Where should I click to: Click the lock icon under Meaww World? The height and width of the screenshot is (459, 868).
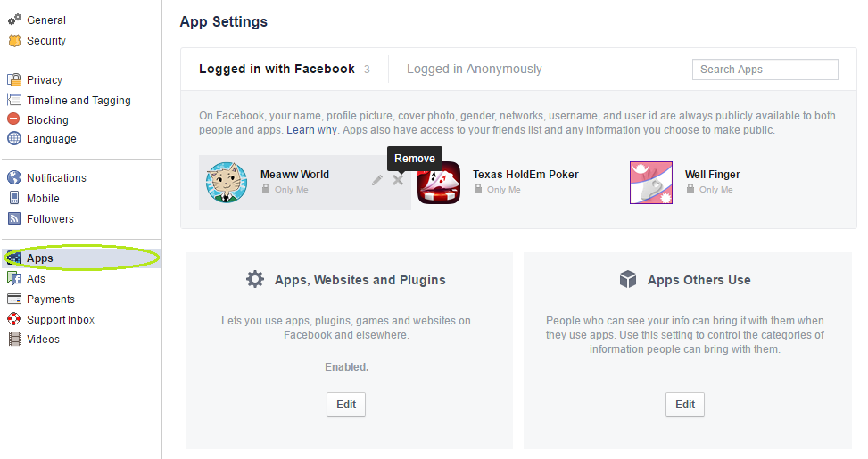coord(266,189)
